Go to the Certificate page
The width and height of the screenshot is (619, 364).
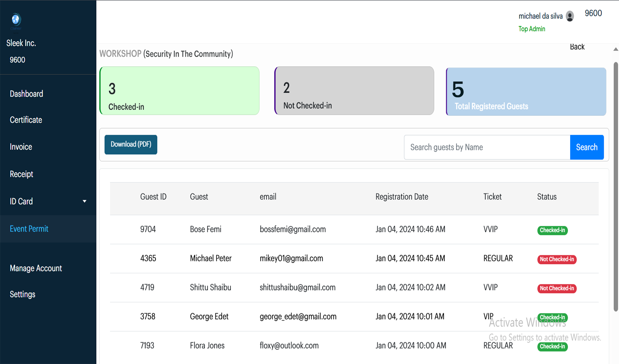tap(26, 120)
